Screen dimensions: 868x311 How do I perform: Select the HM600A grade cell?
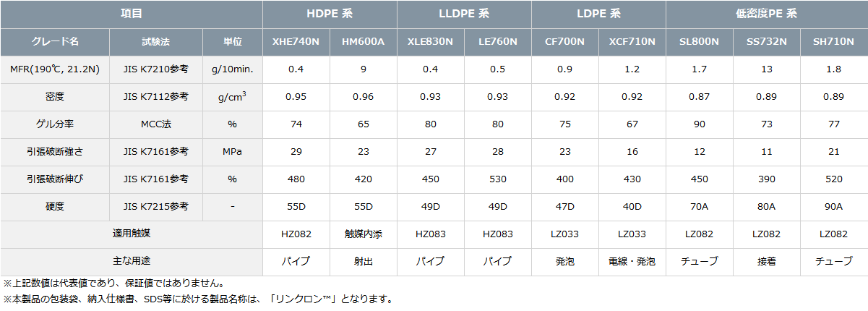click(x=364, y=42)
